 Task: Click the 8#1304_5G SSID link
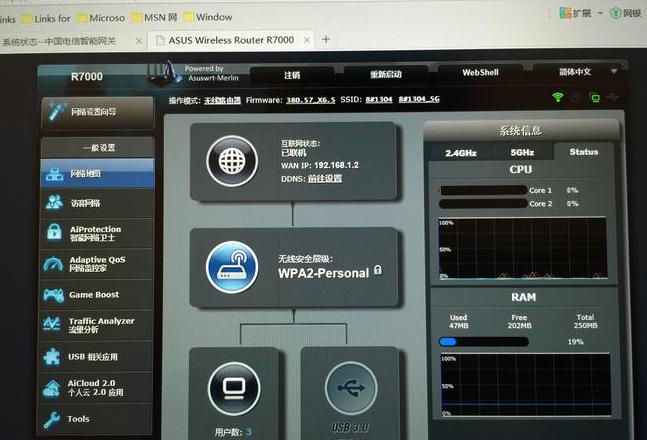[x=419, y=99]
